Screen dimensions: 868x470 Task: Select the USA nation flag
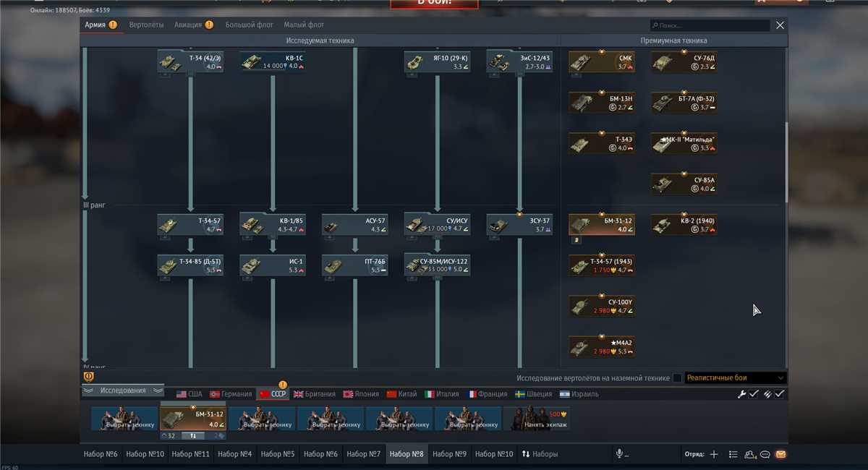190,394
